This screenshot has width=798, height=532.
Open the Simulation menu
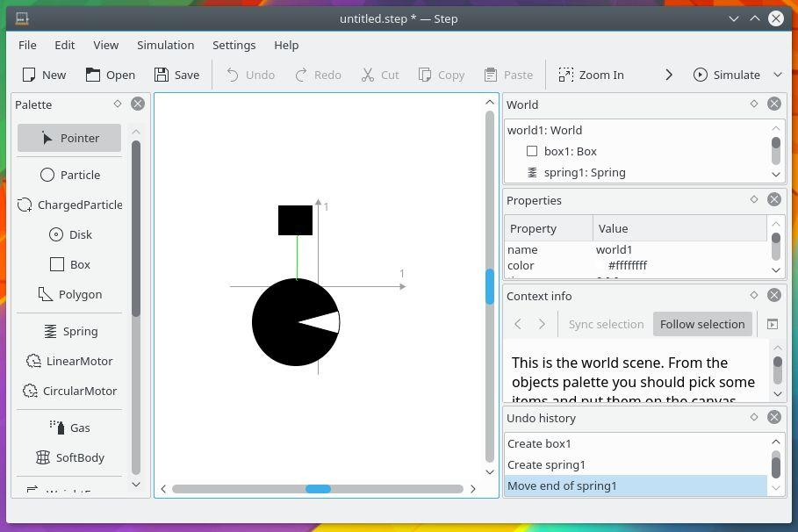(165, 45)
